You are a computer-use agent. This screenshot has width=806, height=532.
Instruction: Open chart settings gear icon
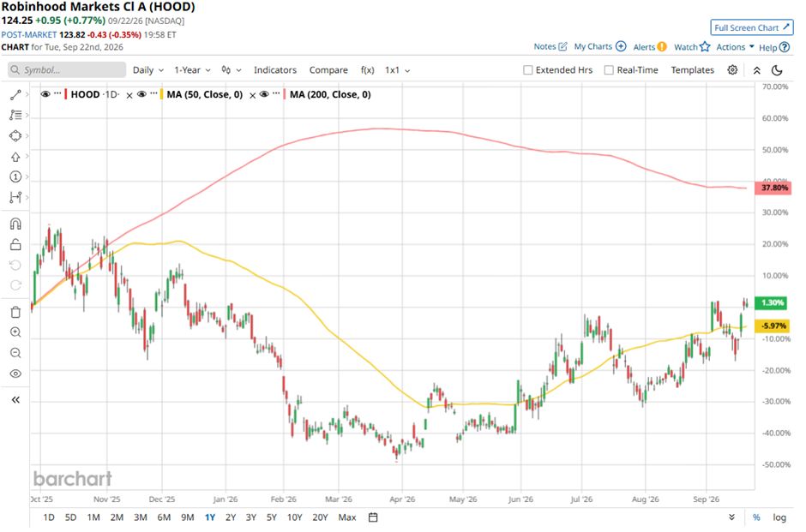pyautogui.click(x=732, y=70)
